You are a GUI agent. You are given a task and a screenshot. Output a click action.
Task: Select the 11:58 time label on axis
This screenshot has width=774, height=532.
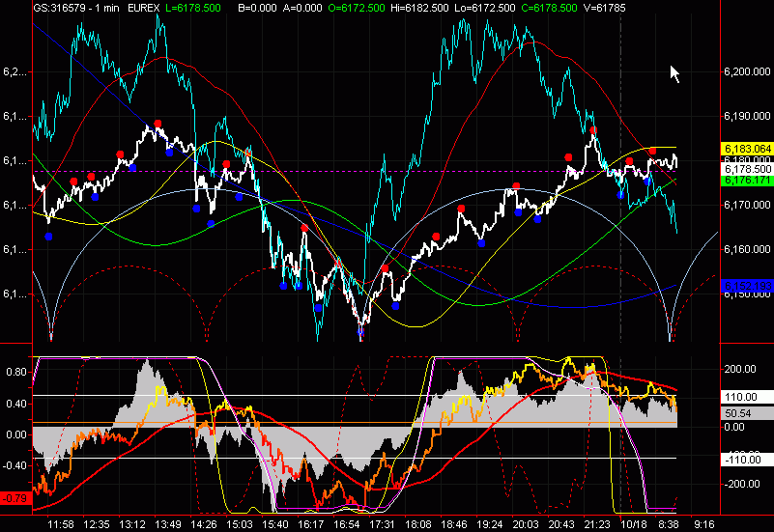(61, 523)
